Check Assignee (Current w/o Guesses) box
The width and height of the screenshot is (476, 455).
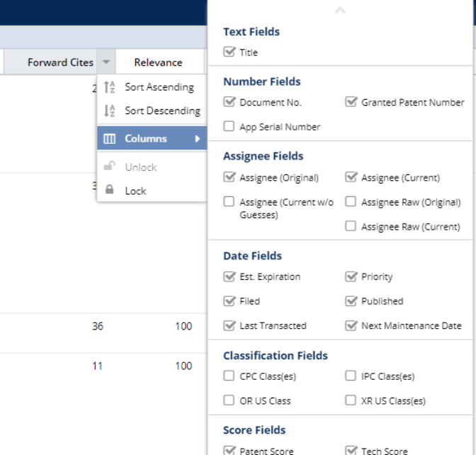[x=229, y=201]
